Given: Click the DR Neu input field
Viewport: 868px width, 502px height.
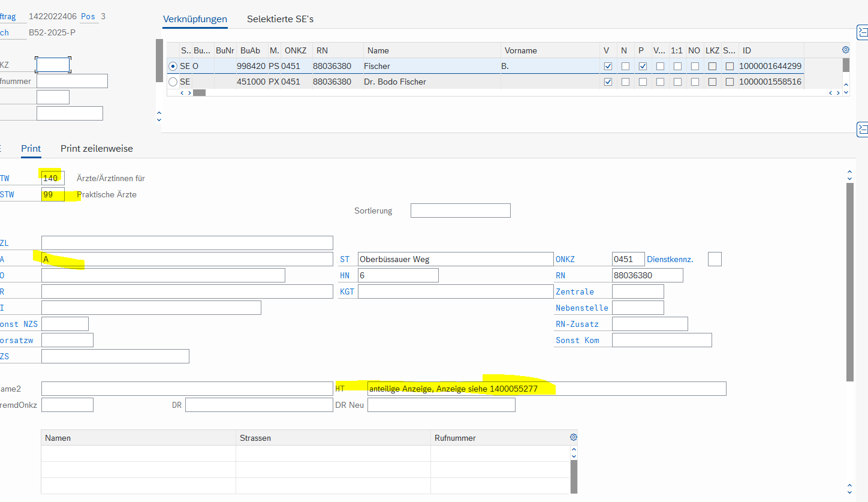Looking at the screenshot, I should 441,405.
